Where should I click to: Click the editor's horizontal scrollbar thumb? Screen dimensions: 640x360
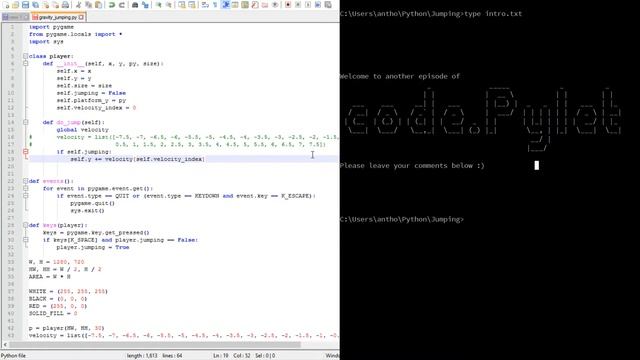pyautogui.click(x=155, y=344)
